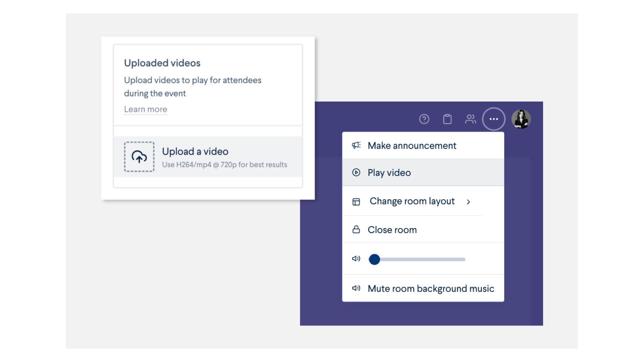Click speaker icon next to Mute room
The width and height of the screenshot is (644, 362).
356,288
